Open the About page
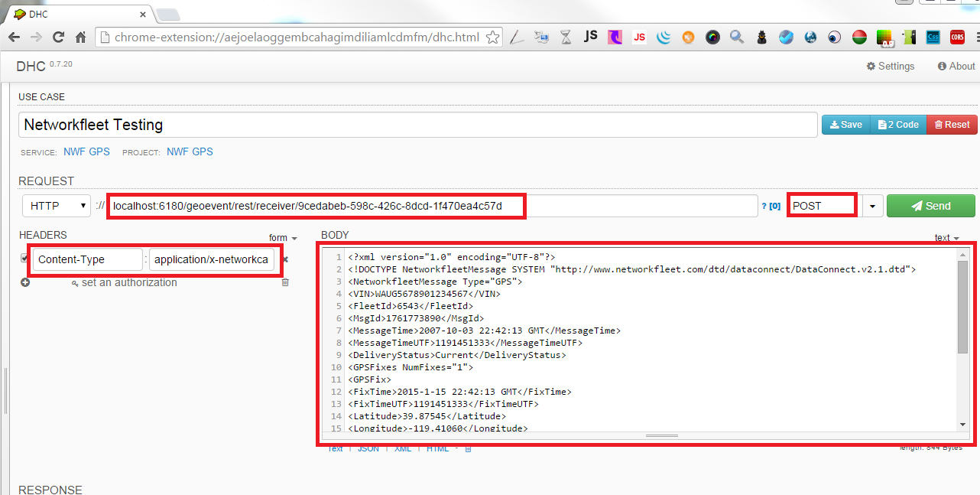The image size is (980, 495). [956, 67]
